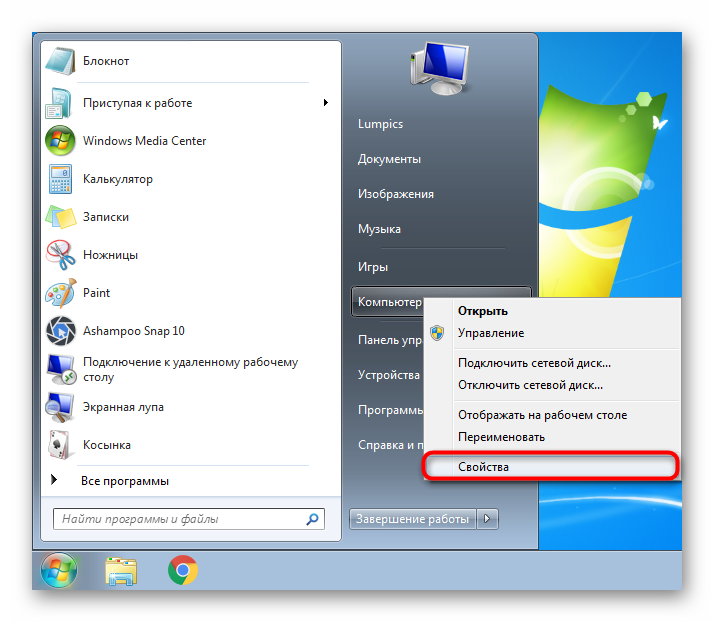This screenshot has height=622, width=714.
Task: Launch the Ножницы snipping tool icon
Action: pos(61,255)
